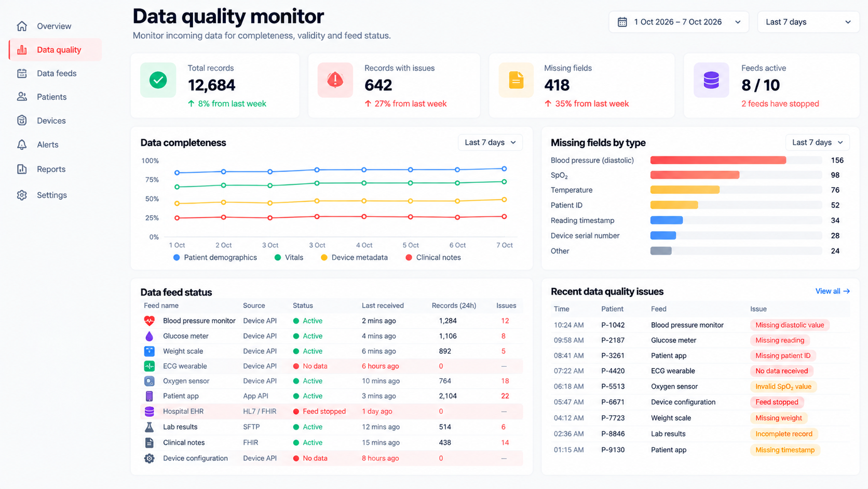Click the Temperature missing fields bar
This screenshot has width=868, height=489.
pos(685,190)
